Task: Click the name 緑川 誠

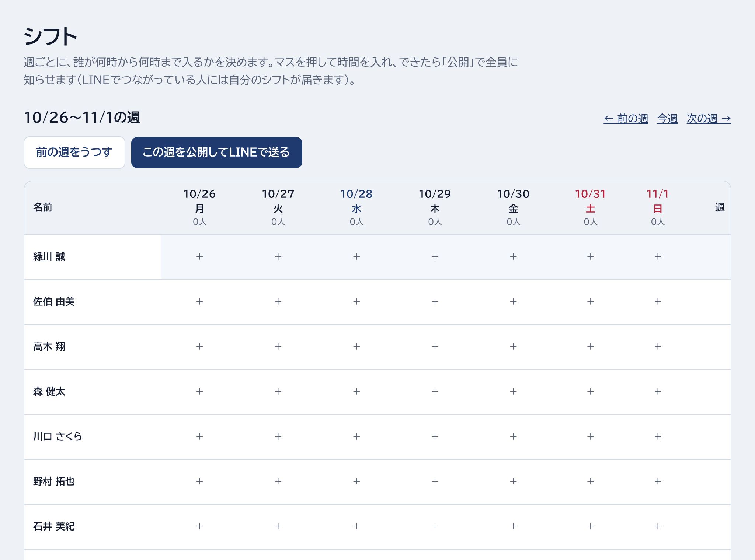Action: pyautogui.click(x=49, y=257)
